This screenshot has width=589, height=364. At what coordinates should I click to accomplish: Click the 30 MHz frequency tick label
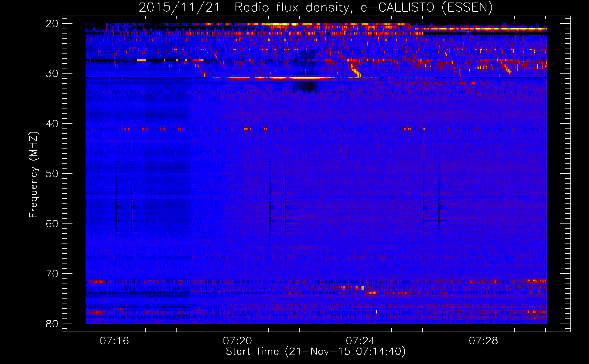52,74
